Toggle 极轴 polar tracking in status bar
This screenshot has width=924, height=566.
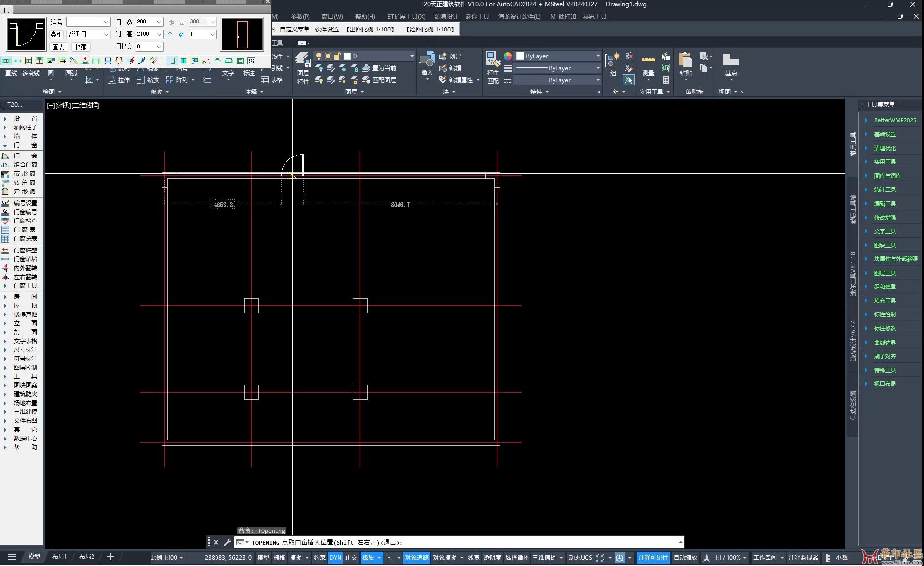pos(368,558)
